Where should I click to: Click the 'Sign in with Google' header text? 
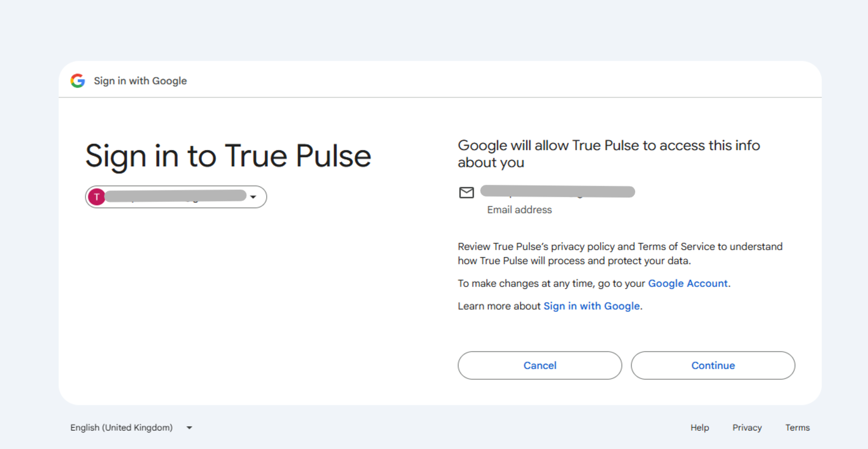tap(140, 81)
